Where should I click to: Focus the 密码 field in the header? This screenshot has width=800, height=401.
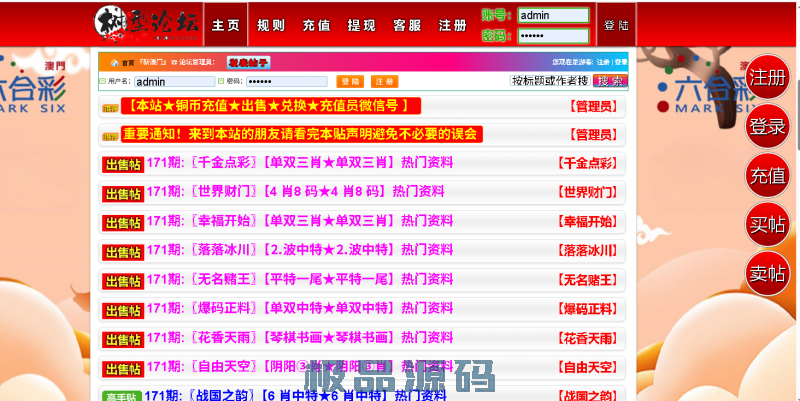[x=553, y=36]
